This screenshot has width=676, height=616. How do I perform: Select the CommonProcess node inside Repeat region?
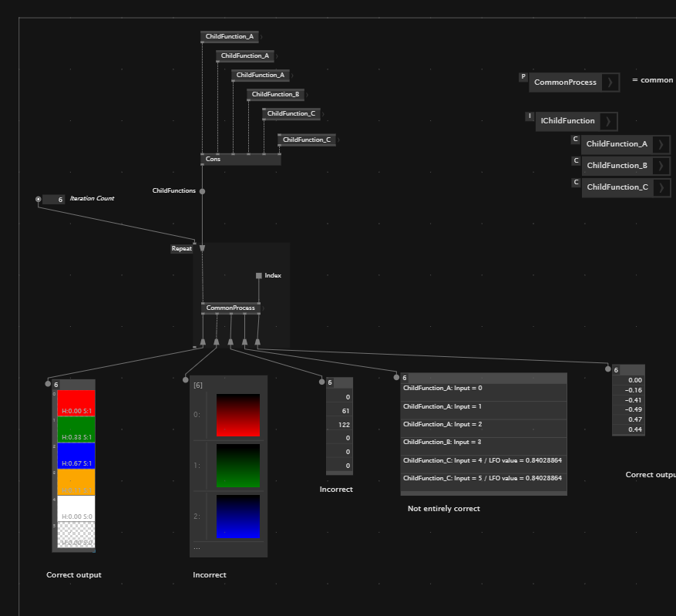[230, 308]
